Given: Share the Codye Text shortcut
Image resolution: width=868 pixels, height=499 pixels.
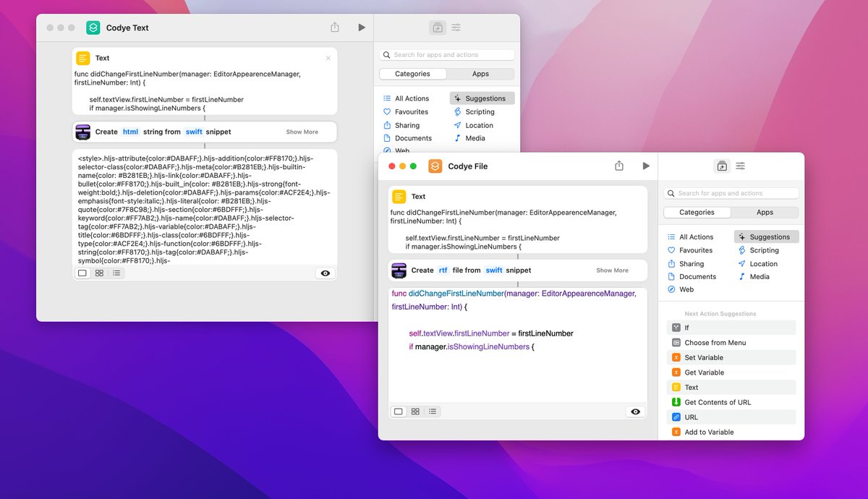Looking at the screenshot, I should 335,27.
